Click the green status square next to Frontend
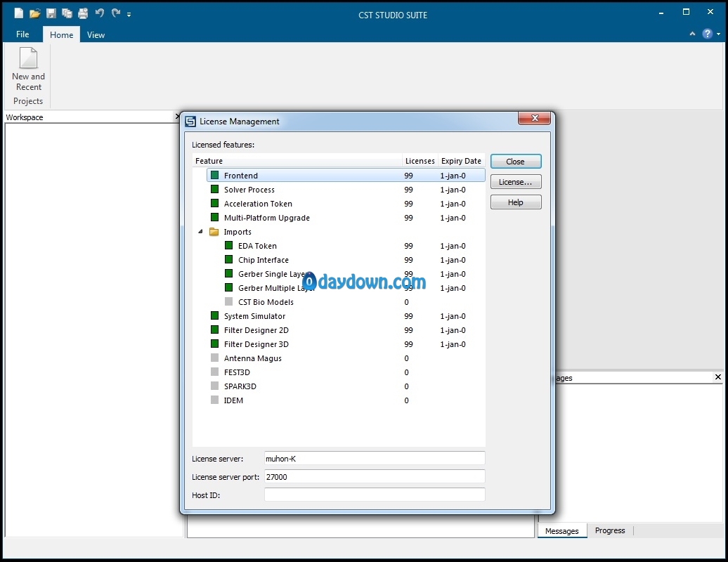This screenshot has height=562, width=728. point(214,175)
